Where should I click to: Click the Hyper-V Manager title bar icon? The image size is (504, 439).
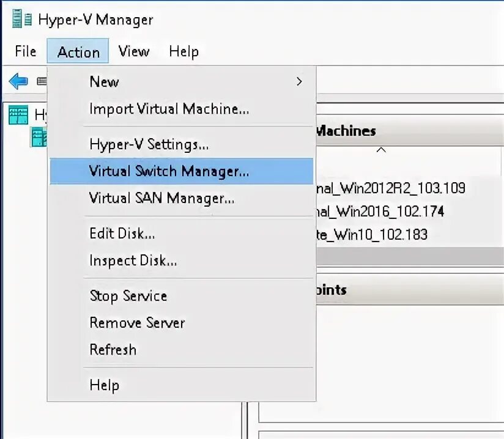click(22, 19)
